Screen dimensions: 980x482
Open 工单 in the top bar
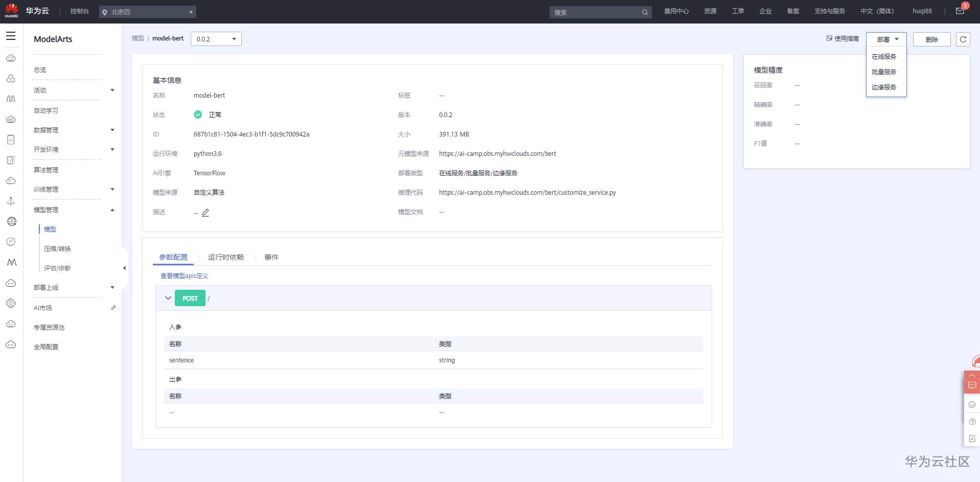738,11
